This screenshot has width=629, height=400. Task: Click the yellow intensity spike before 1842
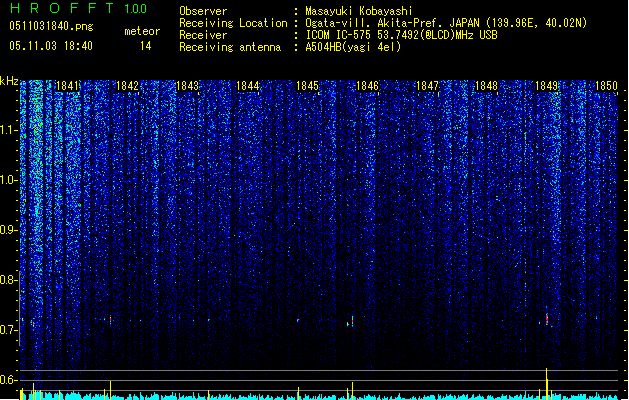pyautogui.click(x=110, y=390)
